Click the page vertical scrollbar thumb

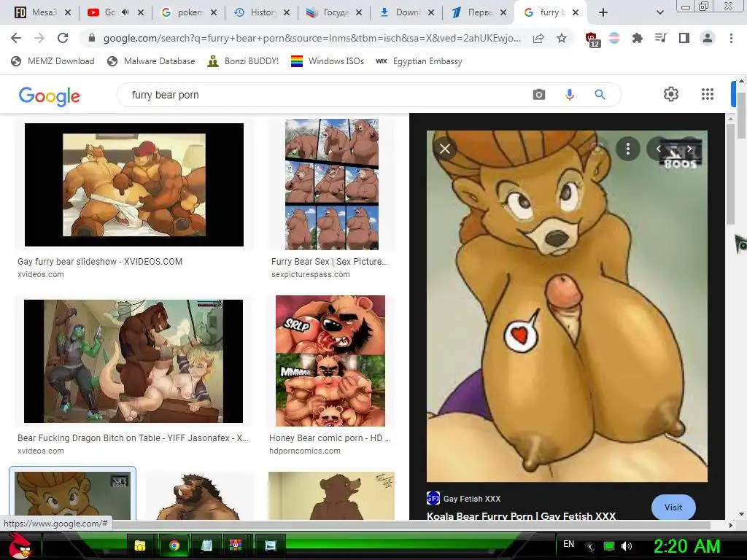pyautogui.click(x=742, y=114)
